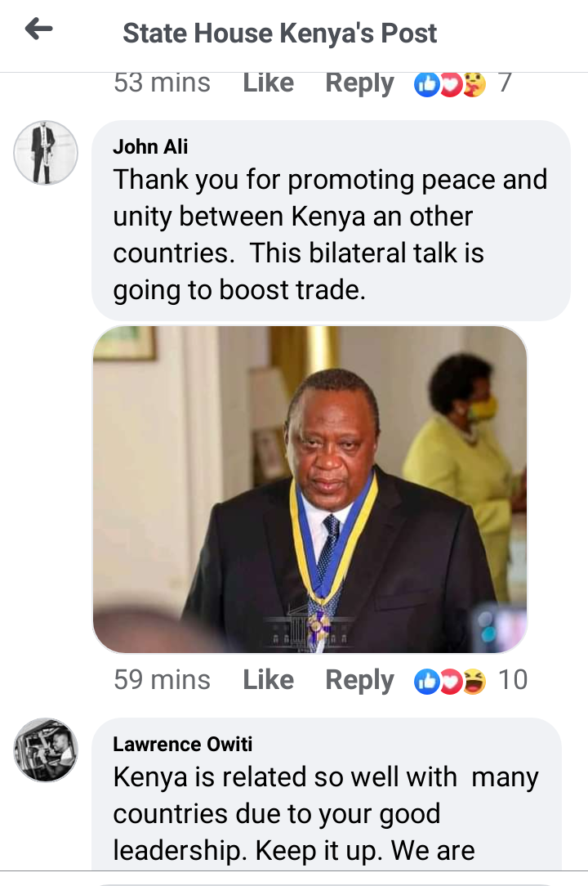Screen dimensions: 588x886
Task: Open the photo attached to John Ali's comment
Action: point(310,490)
